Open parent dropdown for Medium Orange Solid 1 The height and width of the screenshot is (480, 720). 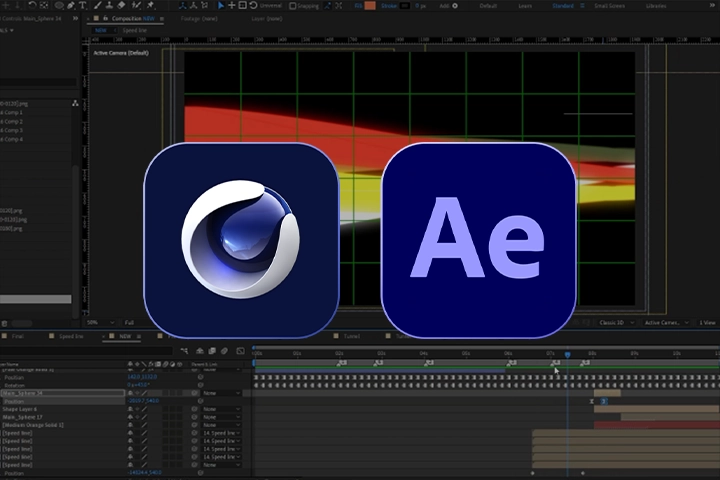coord(222,425)
